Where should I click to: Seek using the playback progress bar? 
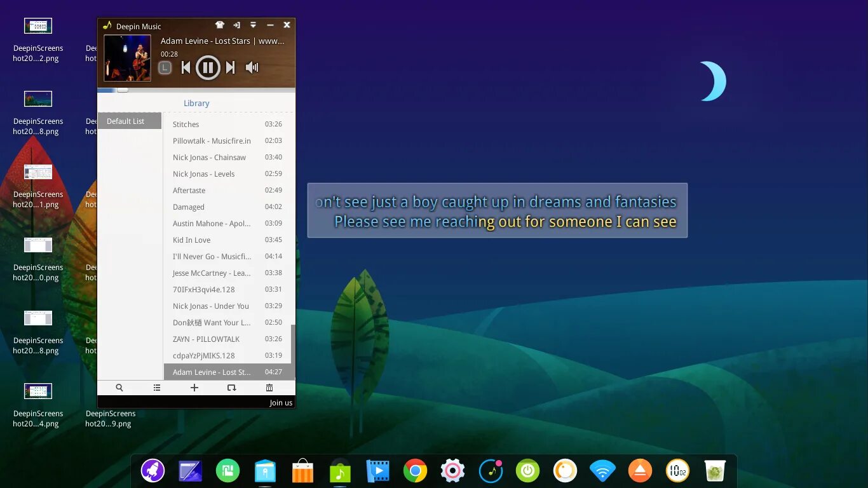(196, 90)
